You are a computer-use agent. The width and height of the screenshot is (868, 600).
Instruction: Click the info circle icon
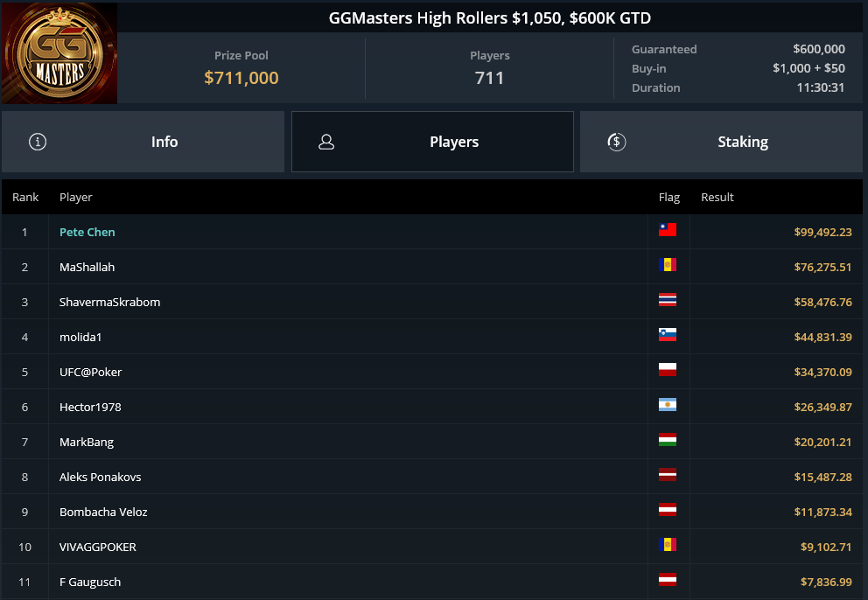38,142
